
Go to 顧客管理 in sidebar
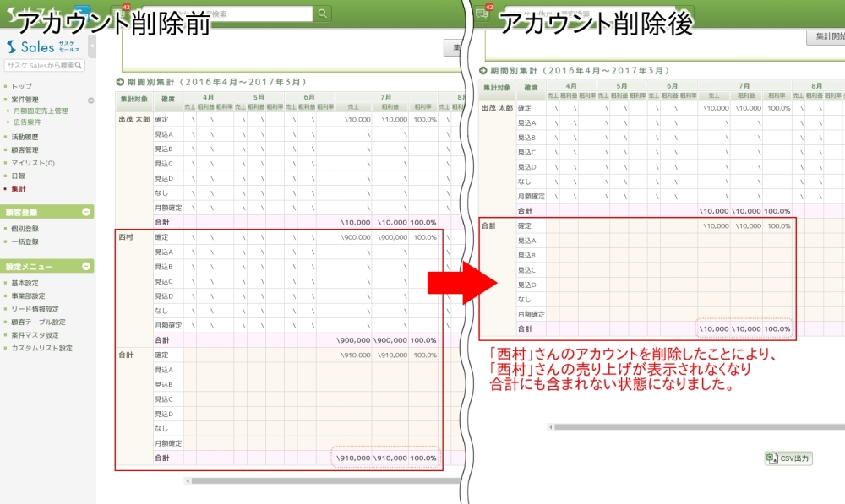[x=25, y=149]
